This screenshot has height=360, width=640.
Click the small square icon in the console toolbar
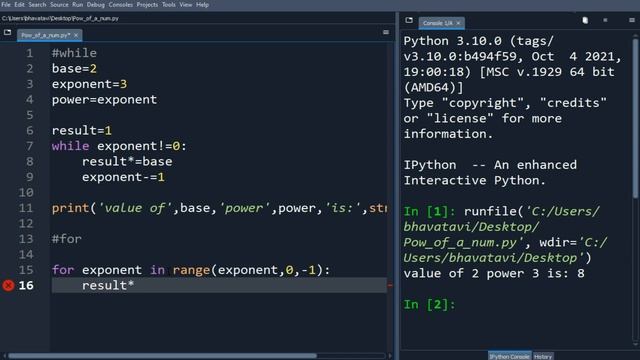pyautogui.click(x=605, y=20)
